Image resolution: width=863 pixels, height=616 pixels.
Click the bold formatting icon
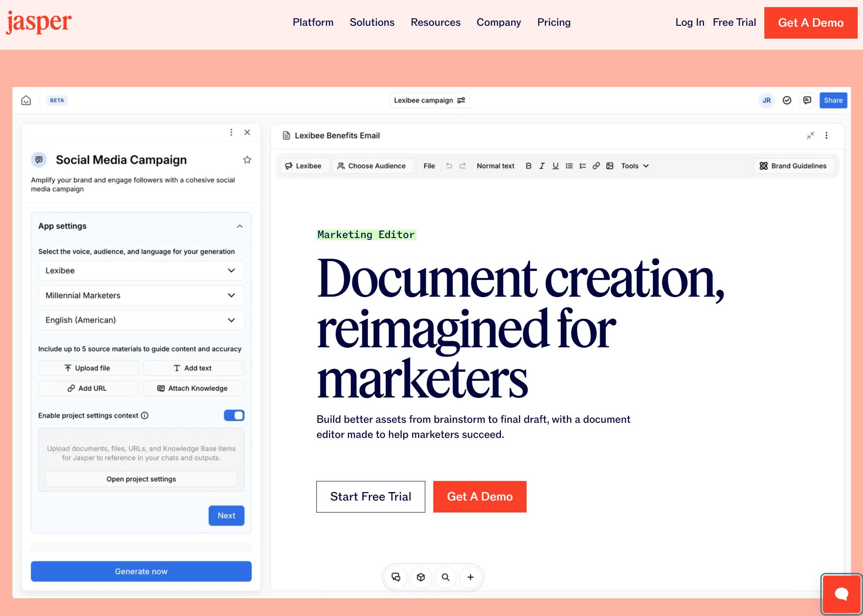[x=528, y=166]
